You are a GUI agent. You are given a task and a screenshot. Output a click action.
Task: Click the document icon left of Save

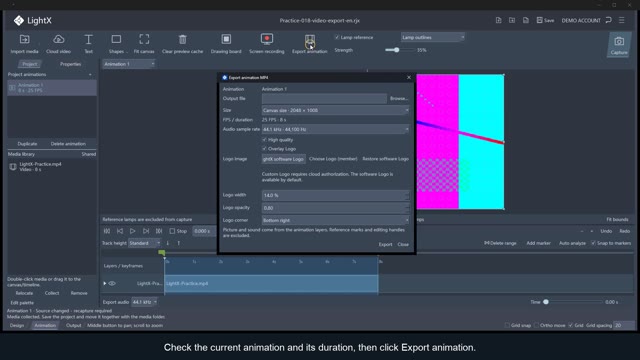pyautogui.click(x=526, y=20)
